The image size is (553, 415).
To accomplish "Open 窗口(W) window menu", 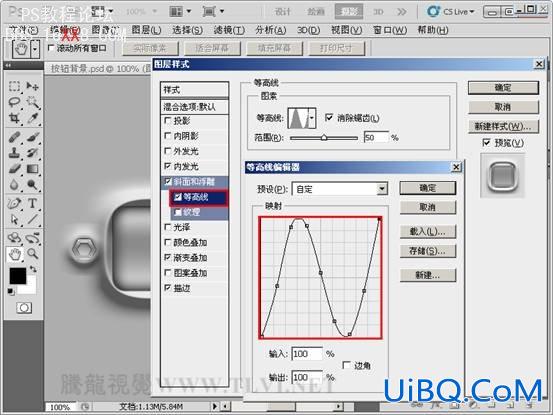I will [x=390, y=30].
